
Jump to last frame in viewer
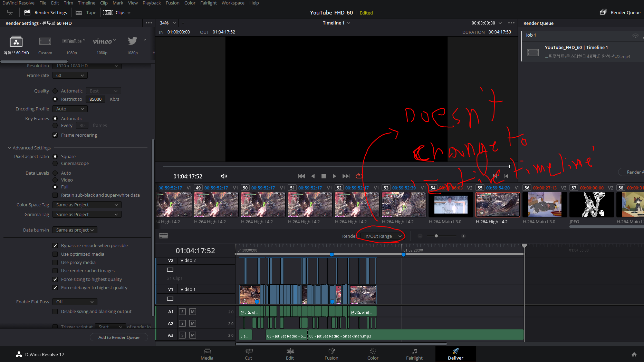346,176
